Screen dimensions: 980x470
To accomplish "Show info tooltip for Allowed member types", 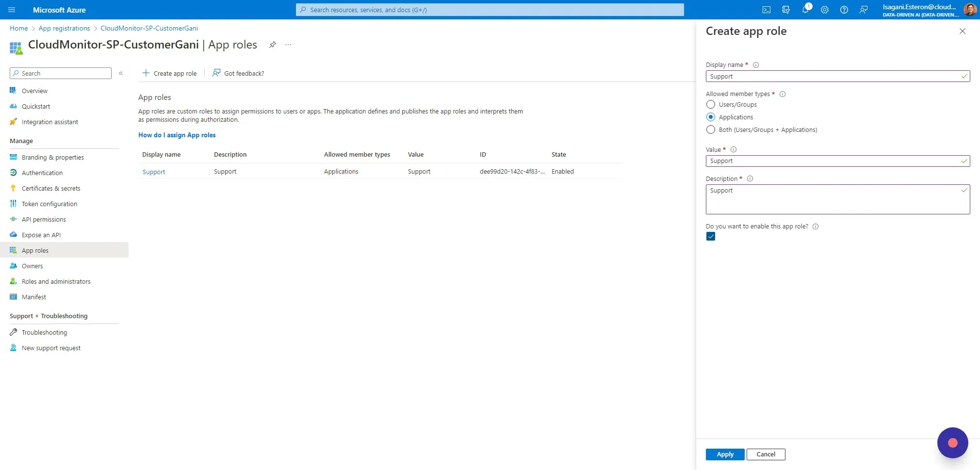I will tap(783, 94).
